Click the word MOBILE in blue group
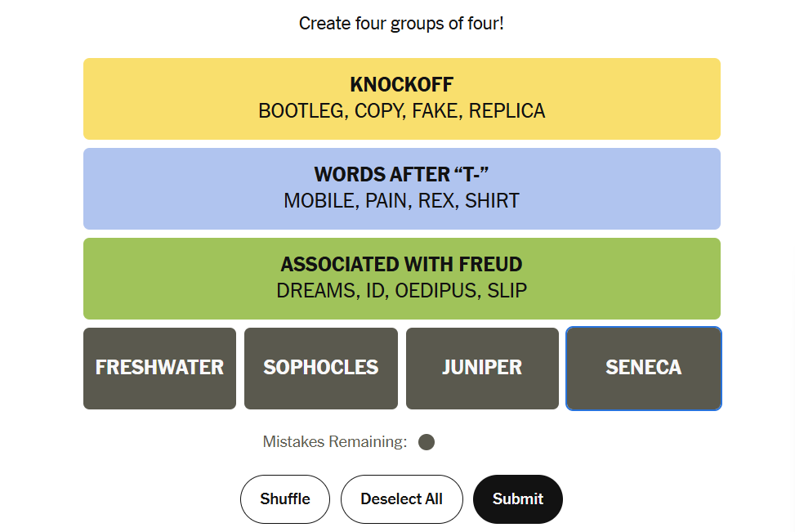Viewport: 795px width, 532px height. click(320, 201)
